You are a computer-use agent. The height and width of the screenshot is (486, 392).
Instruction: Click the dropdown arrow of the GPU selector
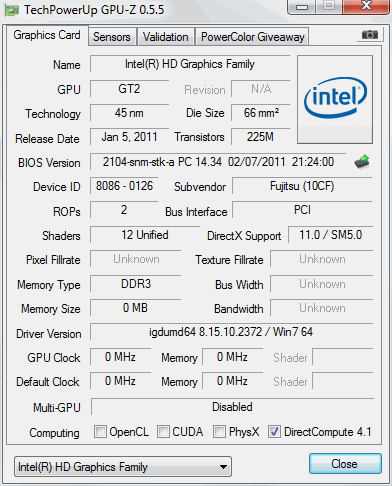coord(224,467)
